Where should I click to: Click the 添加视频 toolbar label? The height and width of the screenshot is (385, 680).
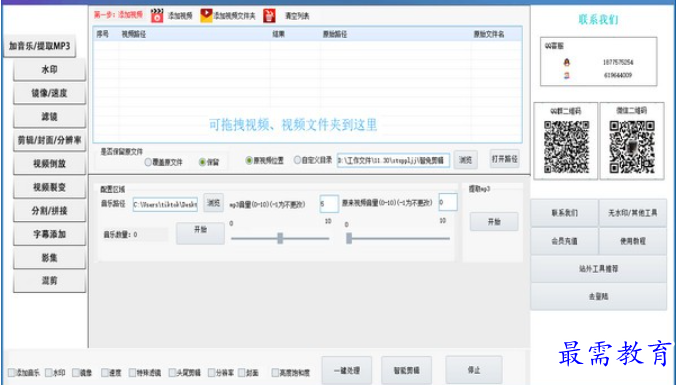(x=180, y=16)
